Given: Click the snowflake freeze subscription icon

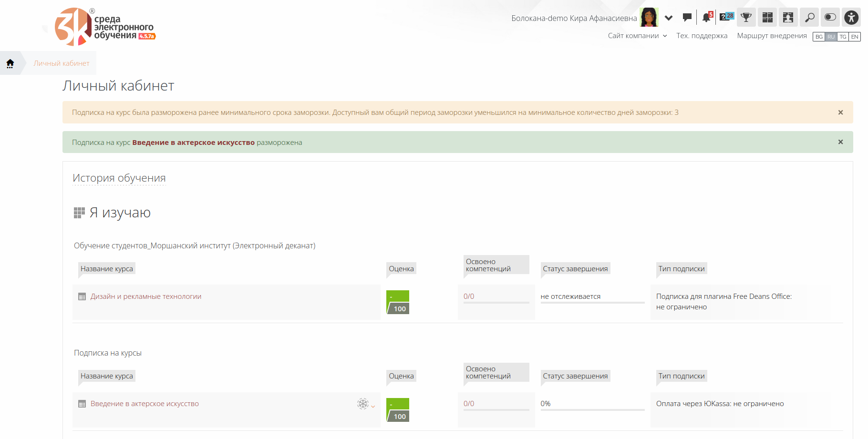Looking at the screenshot, I should (x=363, y=404).
